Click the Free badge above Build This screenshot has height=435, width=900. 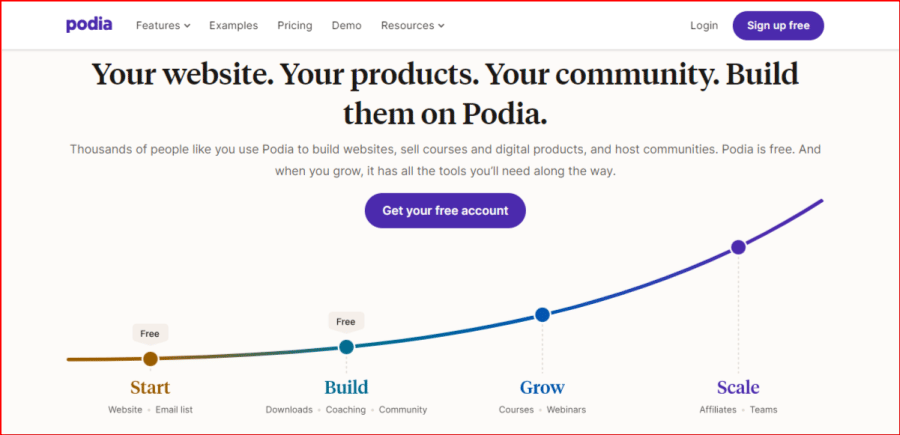(x=346, y=322)
